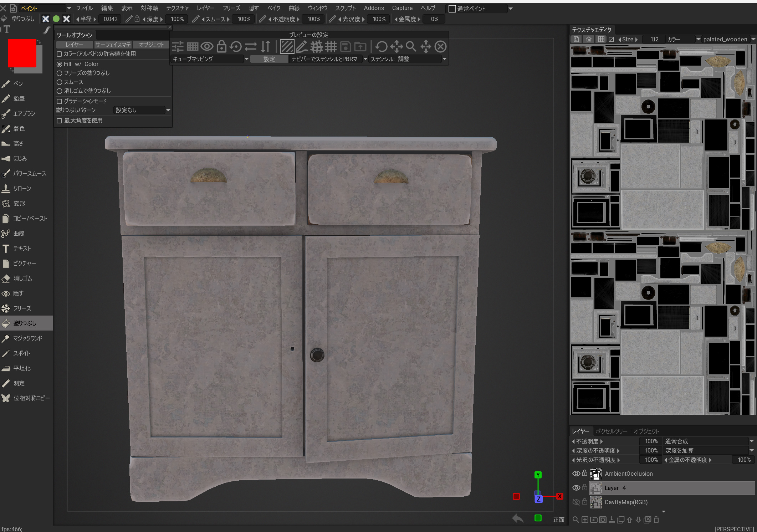Image resolution: width=757 pixels, height=532 pixels.
Task: Select the スポイト color picker tool
Action: pos(21,353)
